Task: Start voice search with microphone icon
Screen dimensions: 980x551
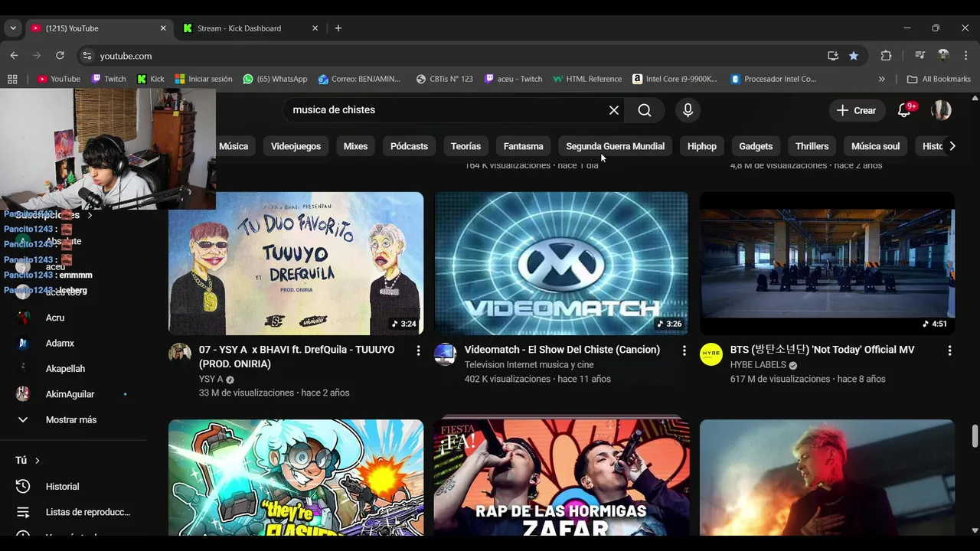Action: coord(688,110)
